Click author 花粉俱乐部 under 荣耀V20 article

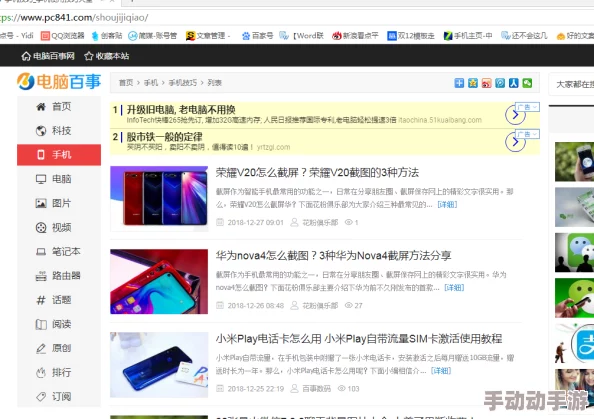pyautogui.click(x=320, y=222)
